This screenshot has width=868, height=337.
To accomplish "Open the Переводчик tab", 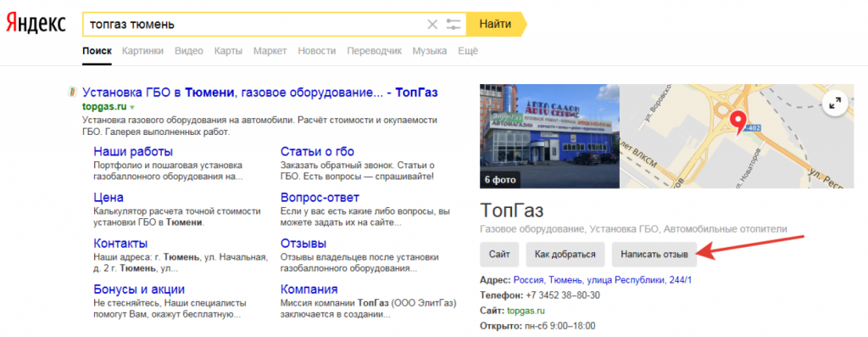I will (374, 51).
